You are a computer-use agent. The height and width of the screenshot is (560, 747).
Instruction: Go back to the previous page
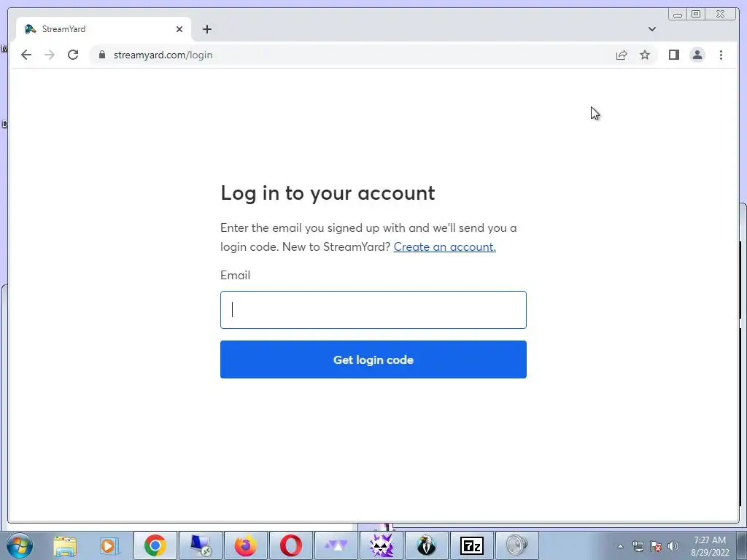(x=26, y=55)
